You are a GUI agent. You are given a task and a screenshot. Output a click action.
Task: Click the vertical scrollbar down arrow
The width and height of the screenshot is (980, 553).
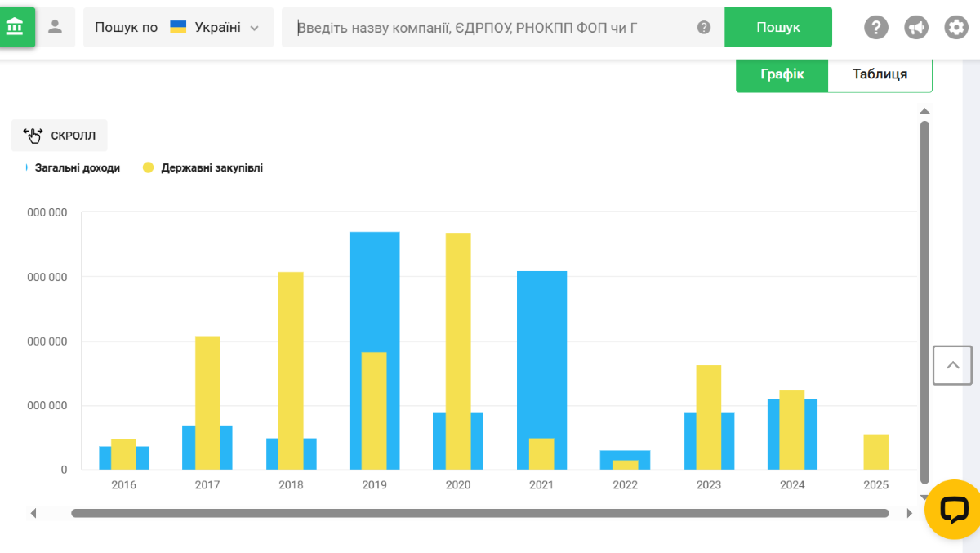click(924, 497)
